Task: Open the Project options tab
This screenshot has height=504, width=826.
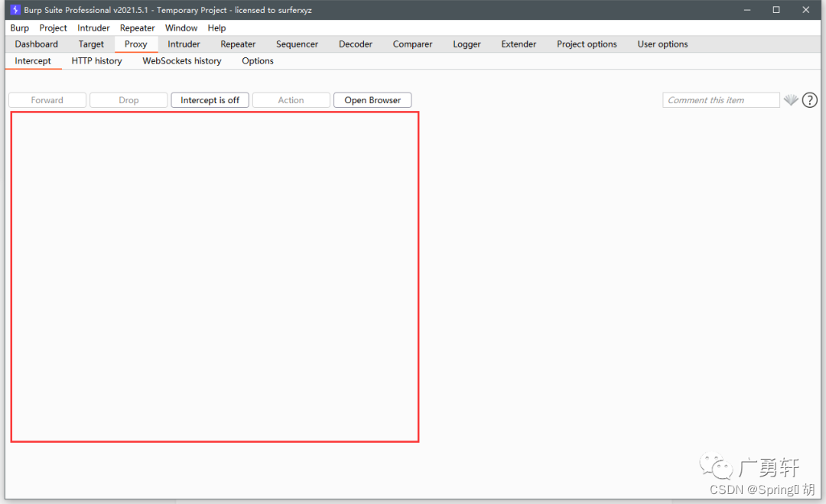Action: 587,44
